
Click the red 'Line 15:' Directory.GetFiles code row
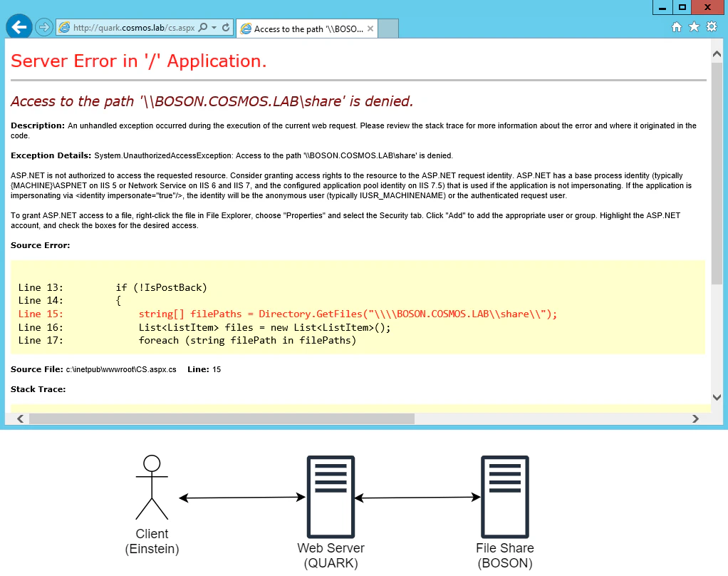[x=287, y=314]
